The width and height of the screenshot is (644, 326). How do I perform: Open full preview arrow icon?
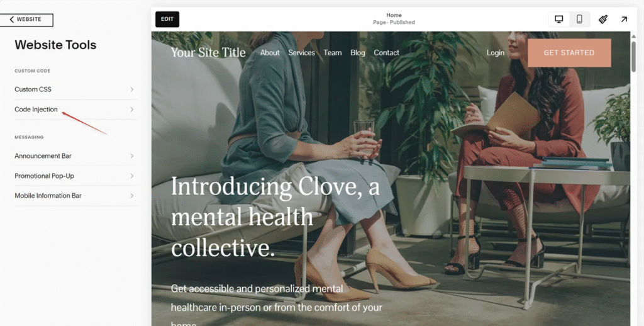click(624, 20)
